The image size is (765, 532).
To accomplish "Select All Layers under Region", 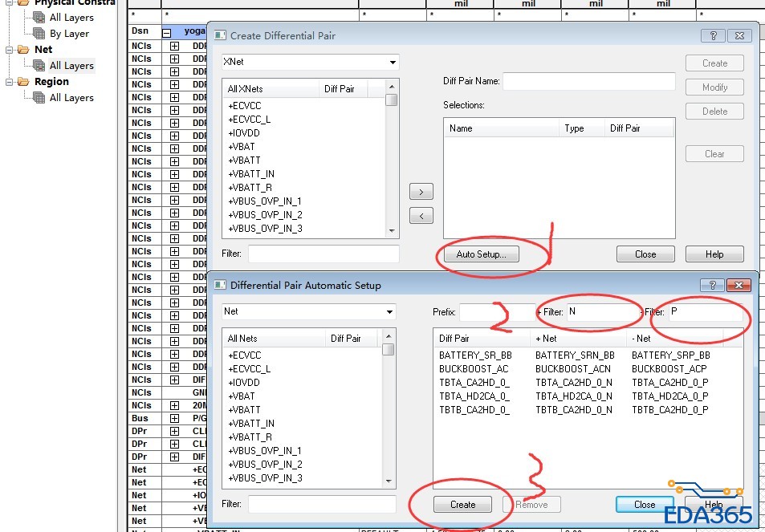I will click(x=71, y=98).
